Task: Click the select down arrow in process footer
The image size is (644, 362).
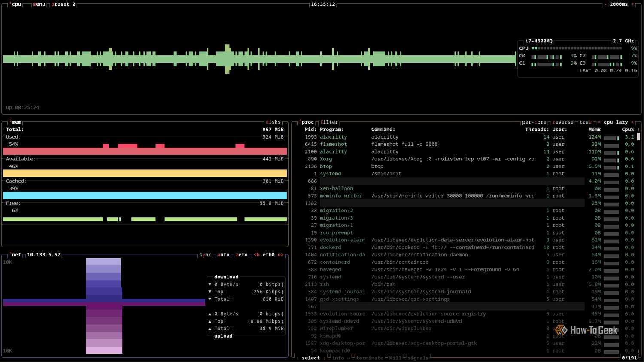Action: point(324,358)
